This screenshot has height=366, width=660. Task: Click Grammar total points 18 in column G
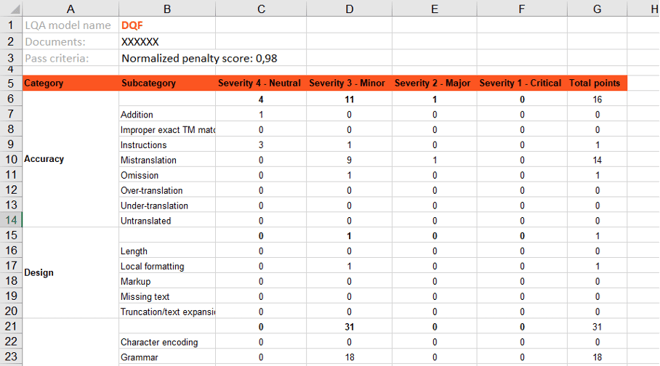(x=597, y=357)
